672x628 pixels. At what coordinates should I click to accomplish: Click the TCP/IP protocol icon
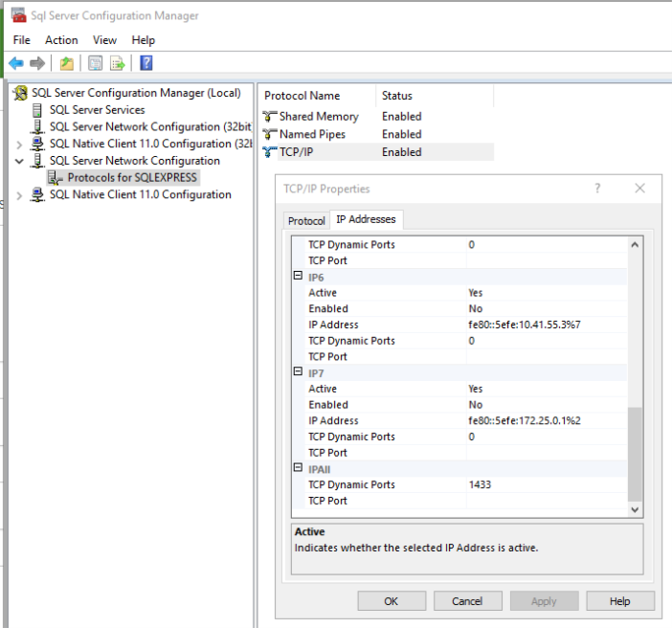270,152
